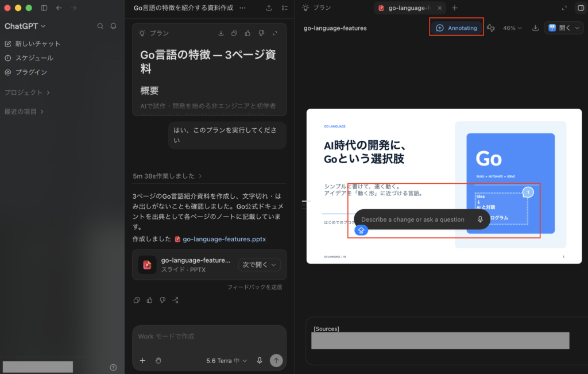Open the 次で開く dropdown

(260, 265)
